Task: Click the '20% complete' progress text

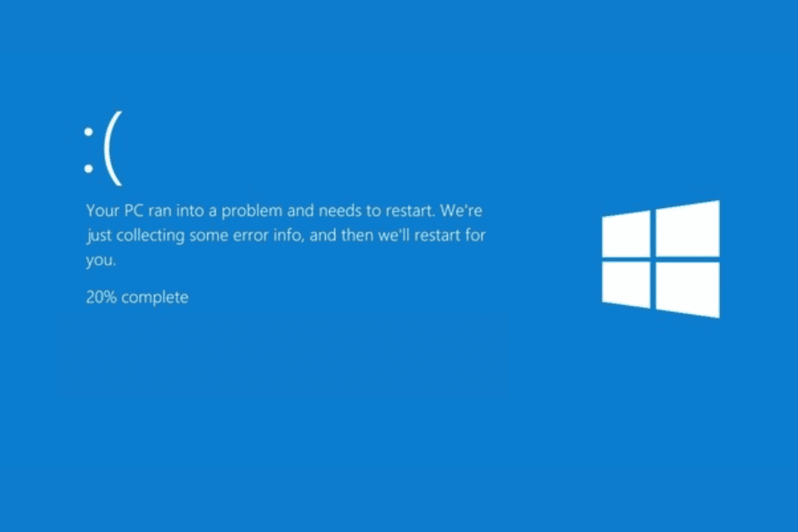Action: point(137,297)
